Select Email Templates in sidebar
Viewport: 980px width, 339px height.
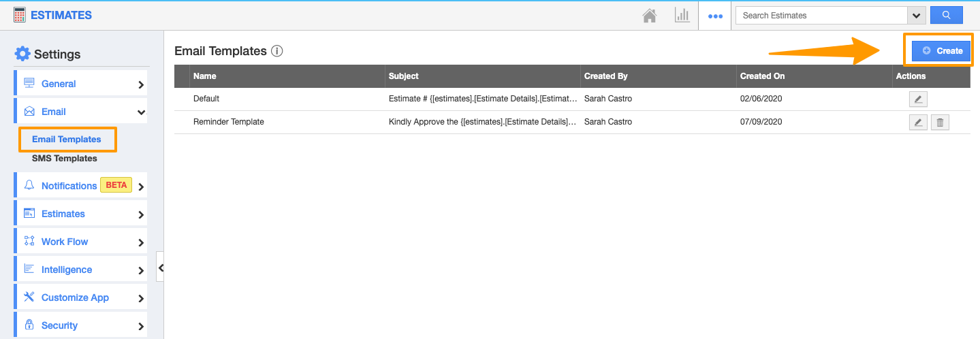tap(67, 140)
